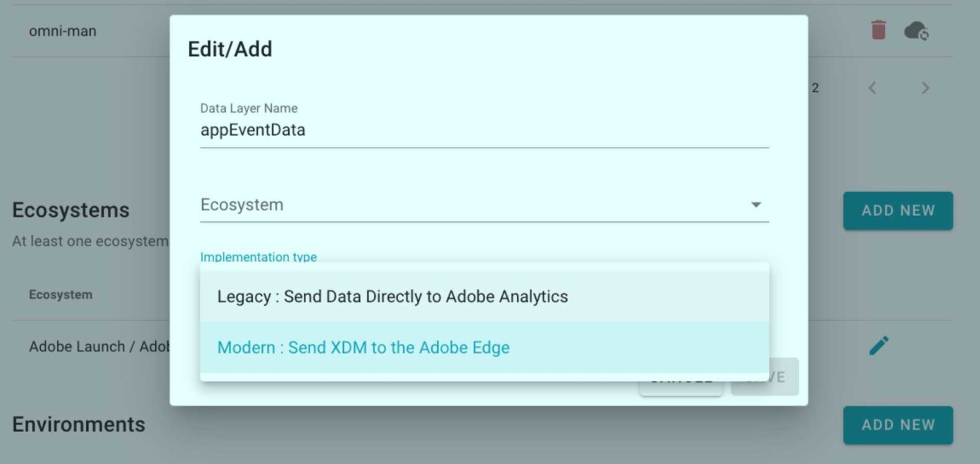Click the Ecosystem column header

(61, 294)
